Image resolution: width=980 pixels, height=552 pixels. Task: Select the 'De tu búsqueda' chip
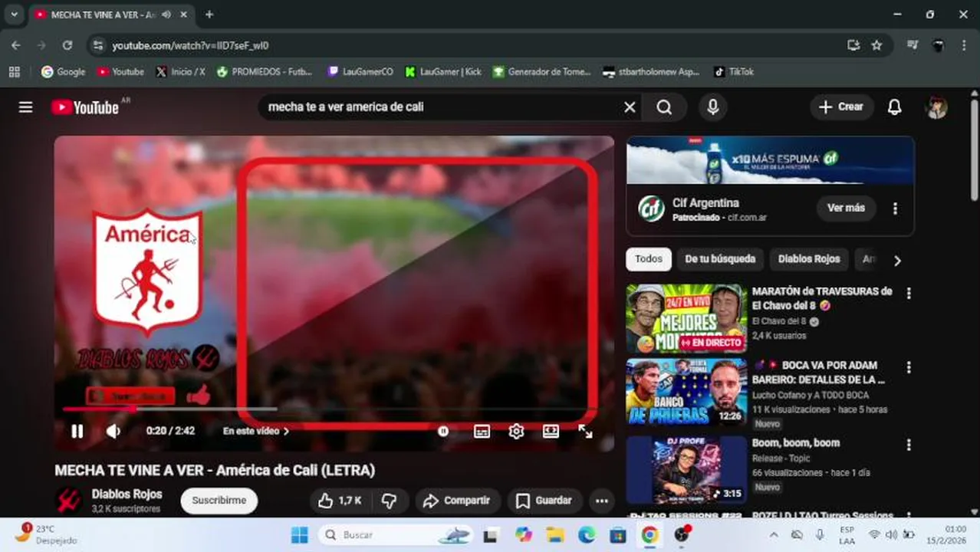(x=720, y=259)
